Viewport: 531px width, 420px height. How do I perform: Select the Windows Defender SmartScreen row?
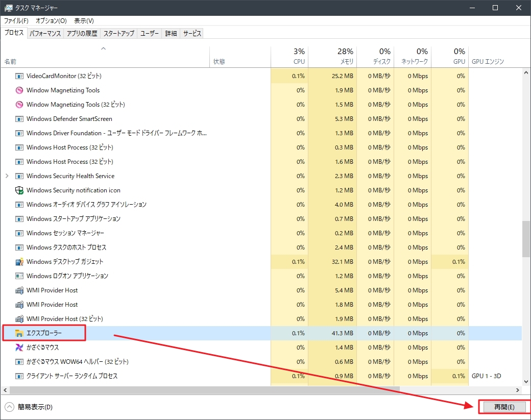click(x=261, y=119)
